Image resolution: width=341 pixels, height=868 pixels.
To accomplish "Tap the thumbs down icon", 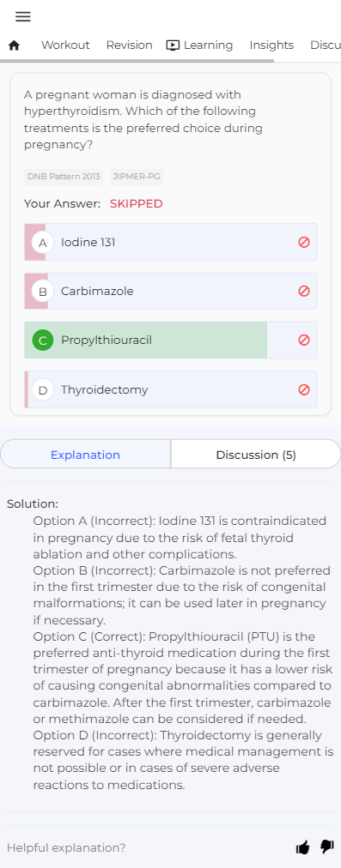I will click(327, 847).
